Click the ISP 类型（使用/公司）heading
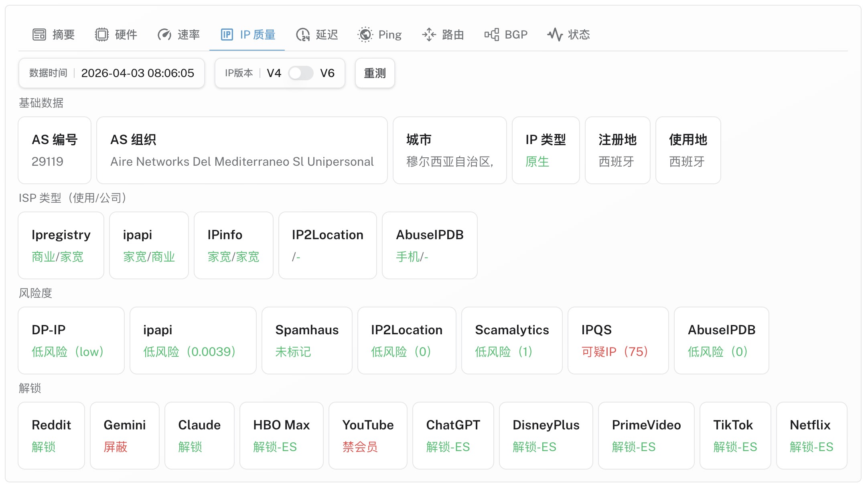868x488 pixels. pyautogui.click(x=73, y=198)
